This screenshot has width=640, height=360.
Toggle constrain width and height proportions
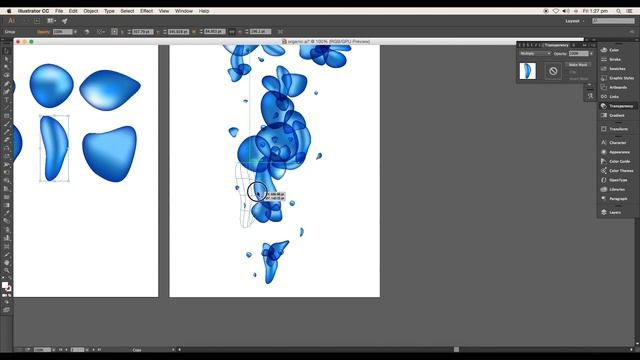(232, 31)
